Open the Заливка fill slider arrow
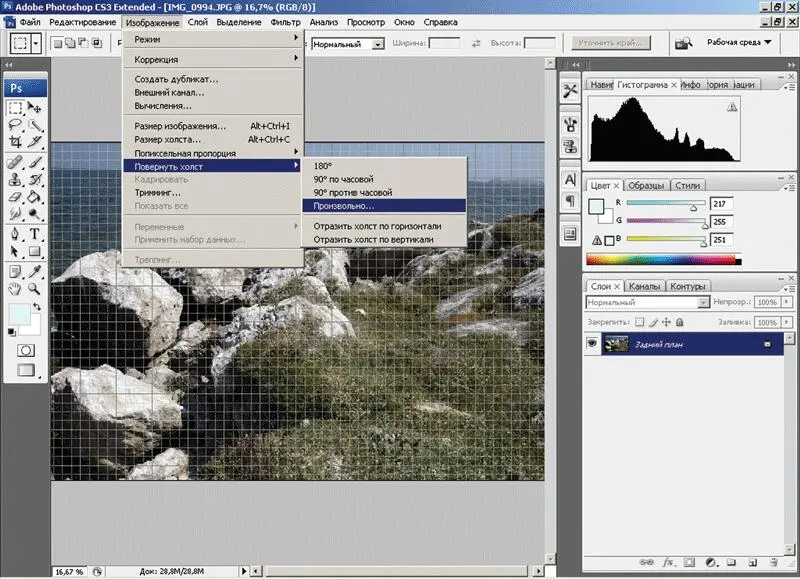This screenshot has width=800, height=580. coord(787,322)
